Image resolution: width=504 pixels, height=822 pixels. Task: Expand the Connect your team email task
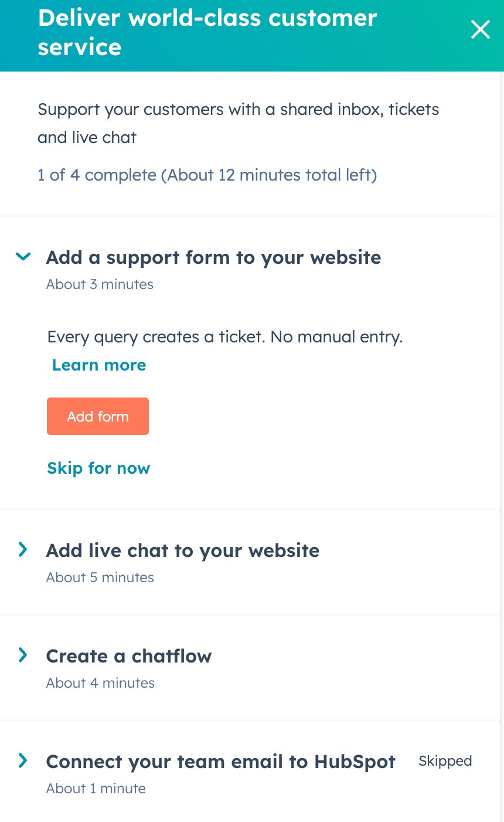tap(22, 760)
